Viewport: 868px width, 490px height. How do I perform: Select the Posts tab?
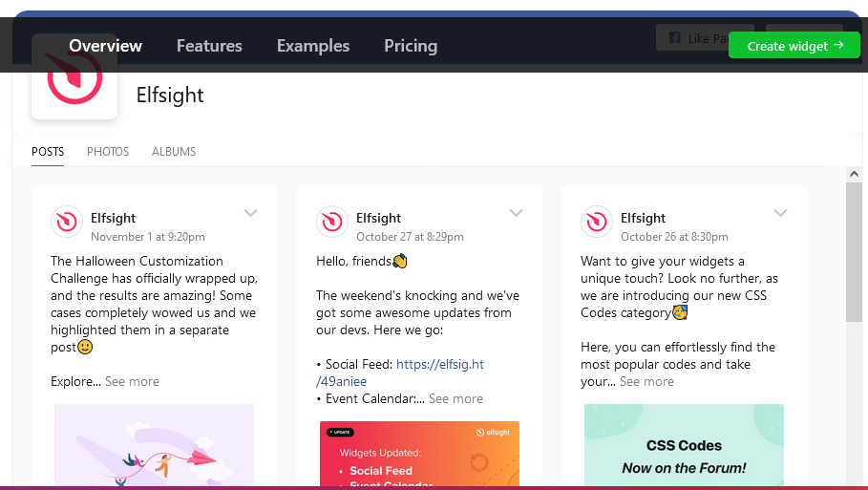pos(48,152)
